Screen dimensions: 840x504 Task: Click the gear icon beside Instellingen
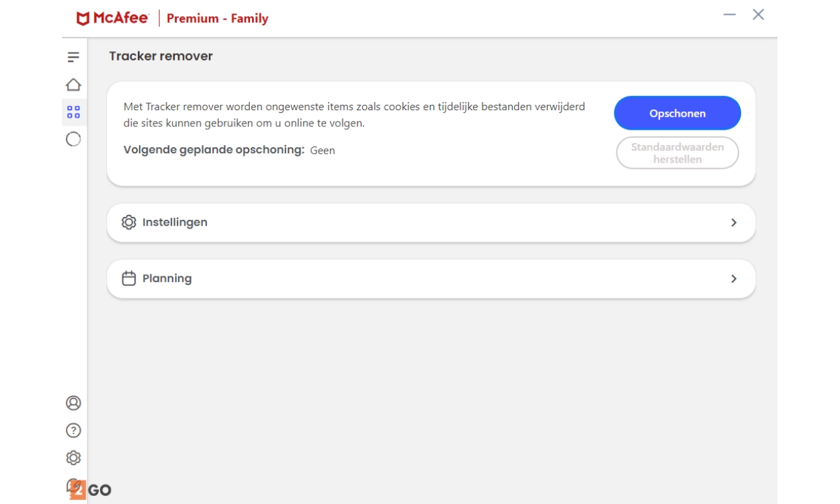click(128, 222)
